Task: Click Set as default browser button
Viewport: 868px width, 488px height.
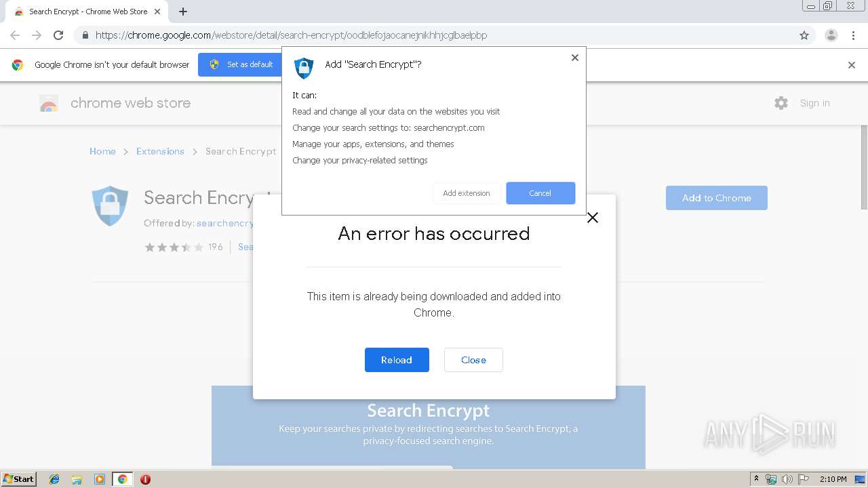Action: [240, 64]
